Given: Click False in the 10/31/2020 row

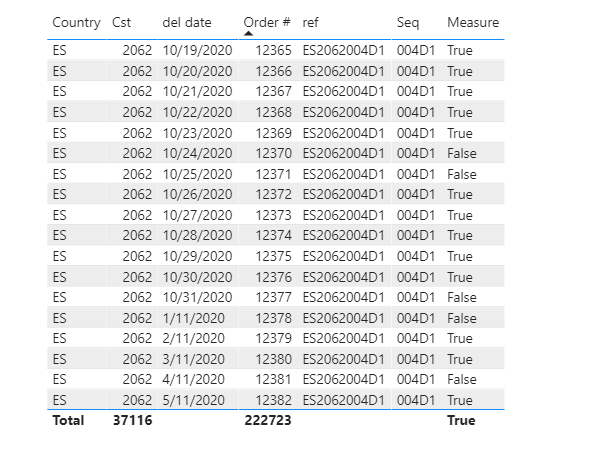Looking at the screenshot, I should click(x=462, y=297).
